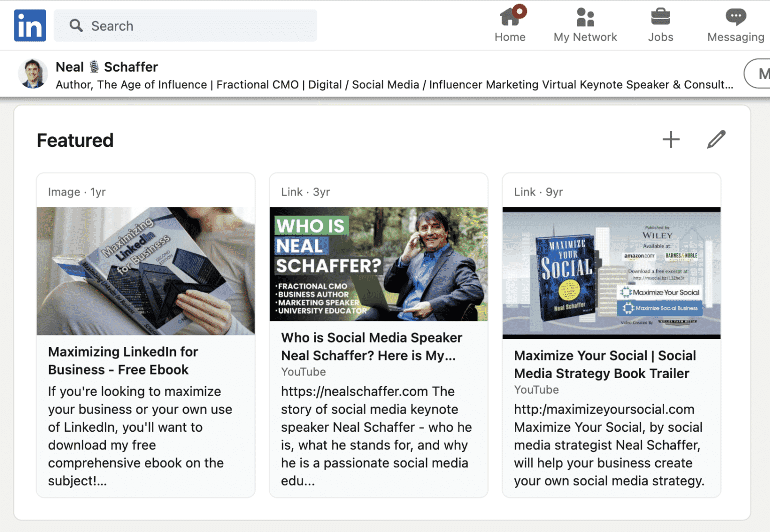Screen dimensions: 770x532
Task: Click the nealschaffer.com URL text
Action: tap(354, 391)
